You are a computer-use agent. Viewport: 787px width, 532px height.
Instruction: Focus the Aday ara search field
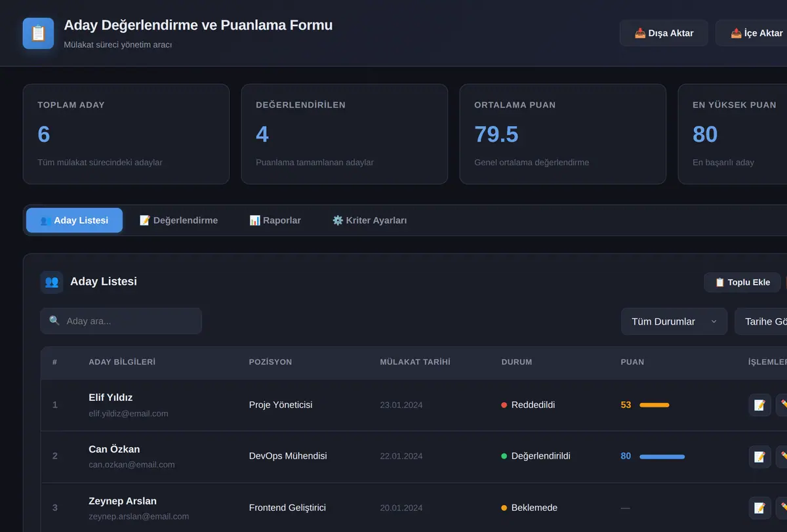(121, 321)
